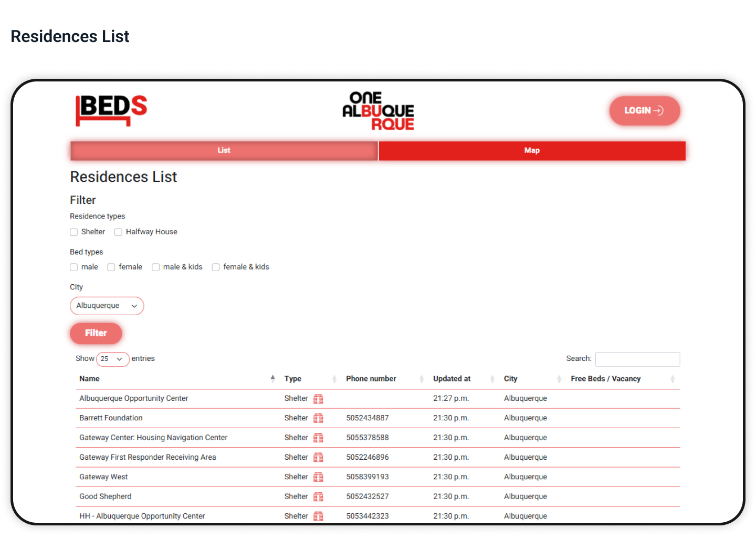Click shelter icon for Albuquerque Opportunity Center
The width and height of the screenshot is (756, 538).
(318, 399)
